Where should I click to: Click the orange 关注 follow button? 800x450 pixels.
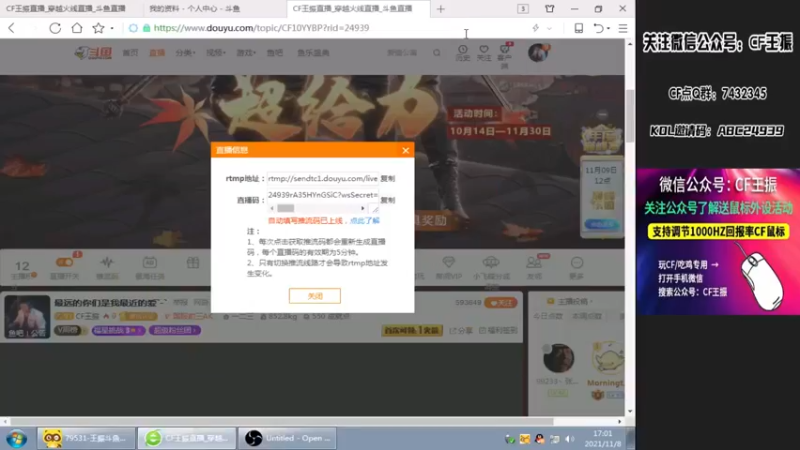(x=501, y=303)
